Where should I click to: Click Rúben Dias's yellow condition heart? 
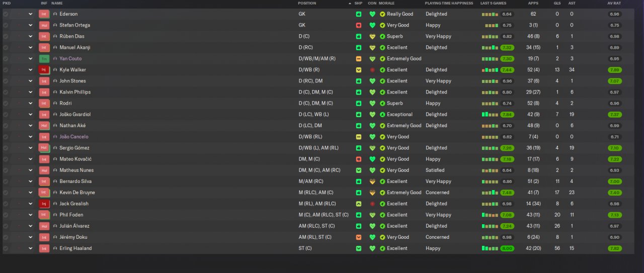point(372,36)
